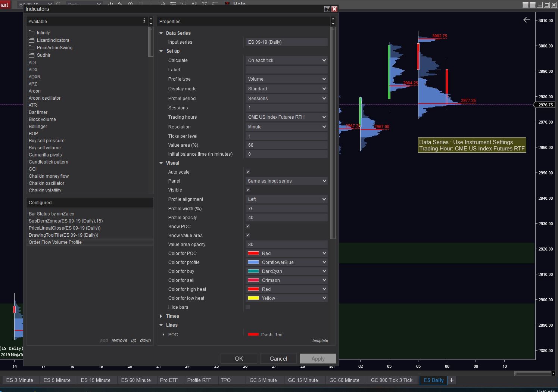Click the Crimson swatch for sell color
558x392 pixels.
click(253, 280)
